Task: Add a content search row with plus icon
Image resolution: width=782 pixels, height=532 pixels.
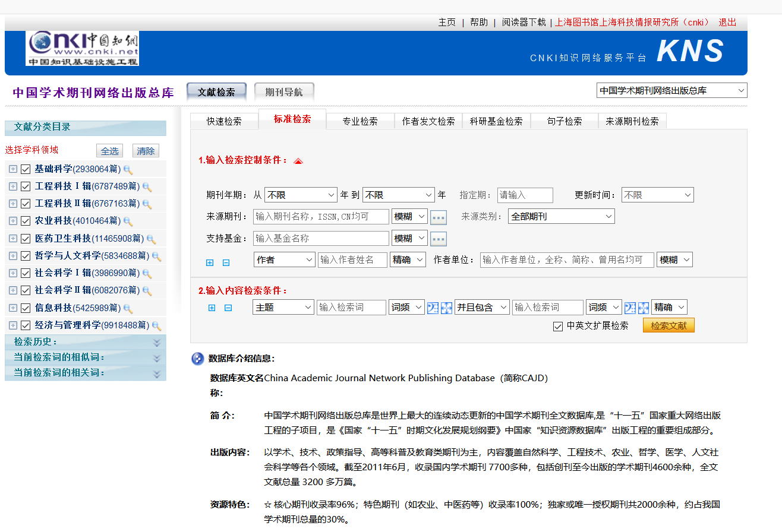Action: [212, 308]
